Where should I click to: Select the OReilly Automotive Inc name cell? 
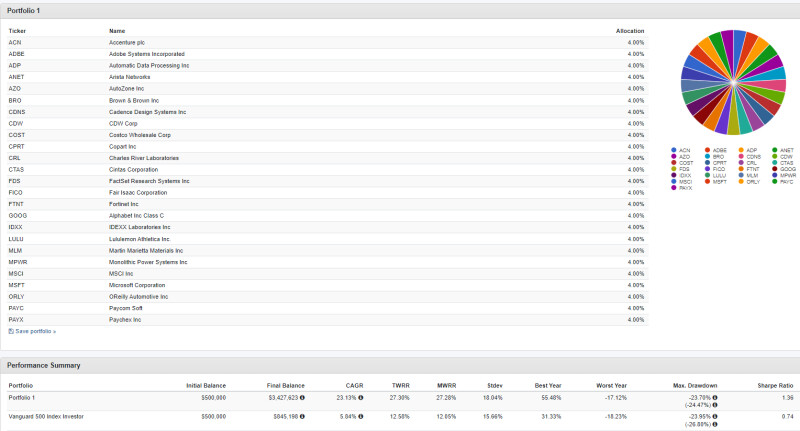point(138,297)
